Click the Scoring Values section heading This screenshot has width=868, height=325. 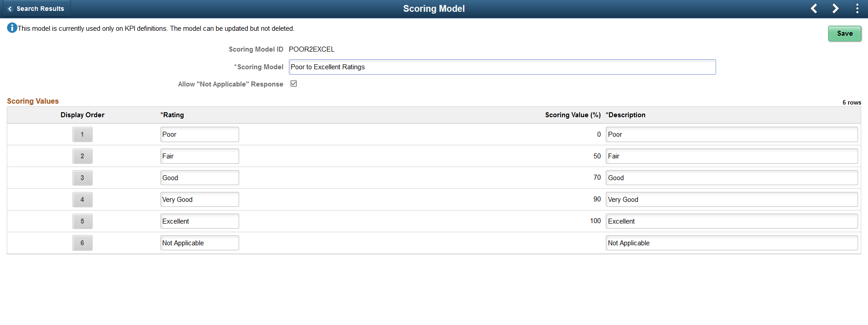pyautogui.click(x=33, y=101)
